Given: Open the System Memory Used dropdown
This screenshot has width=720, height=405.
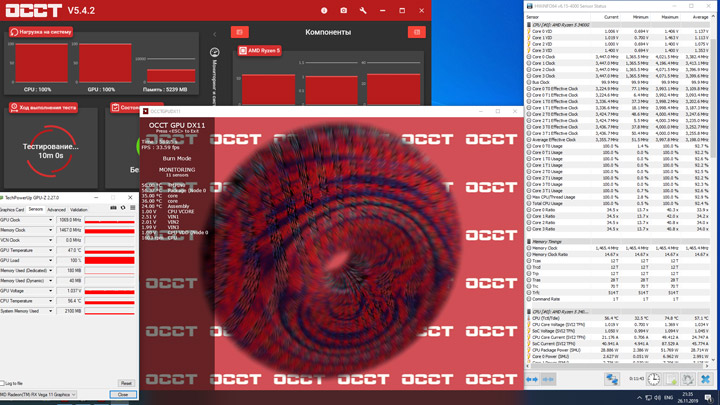Looking at the screenshot, I should tap(51, 311).
